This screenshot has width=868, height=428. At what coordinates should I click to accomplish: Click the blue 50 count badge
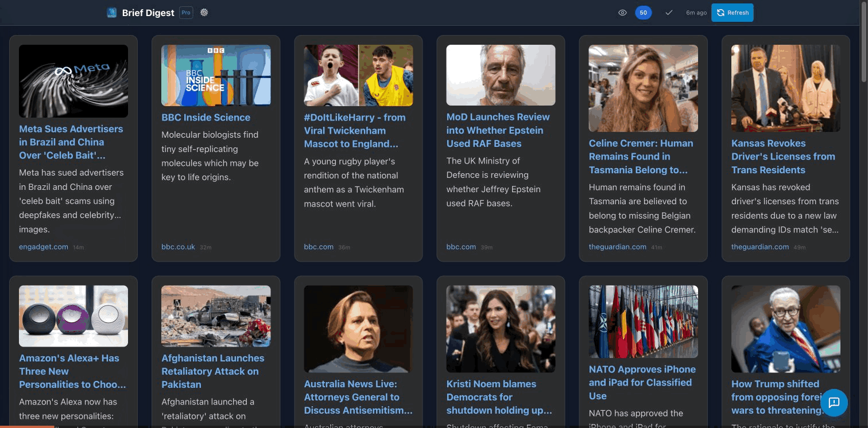(x=643, y=13)
